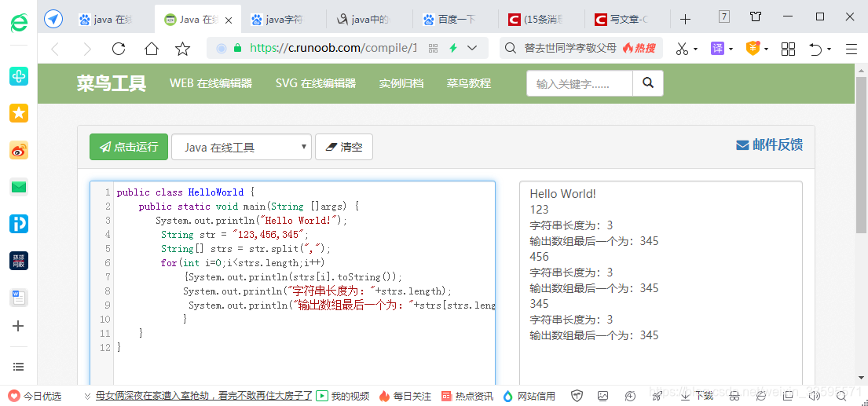868x406 pixels.
Task: Click 今日优选 in status bar
Action: [x=35, y=396]
